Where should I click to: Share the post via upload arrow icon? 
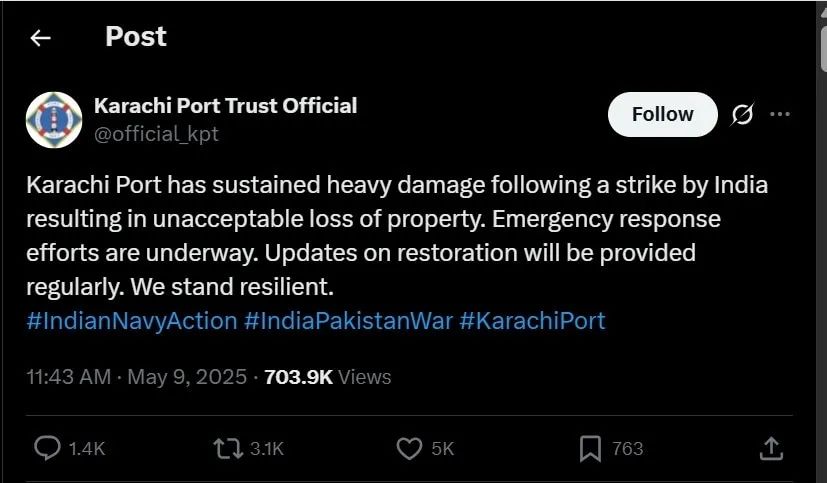click(771, 449)
